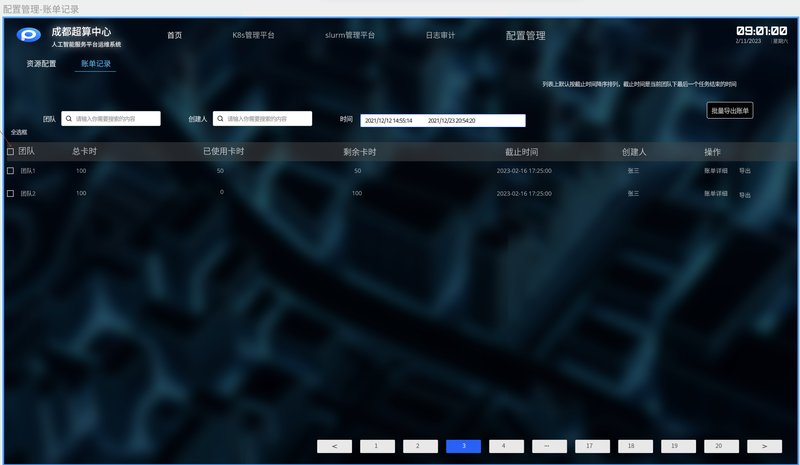Open the 配置管理 navigation item
This screenshot has height=465, width=800.
click(x=526, y=36)
